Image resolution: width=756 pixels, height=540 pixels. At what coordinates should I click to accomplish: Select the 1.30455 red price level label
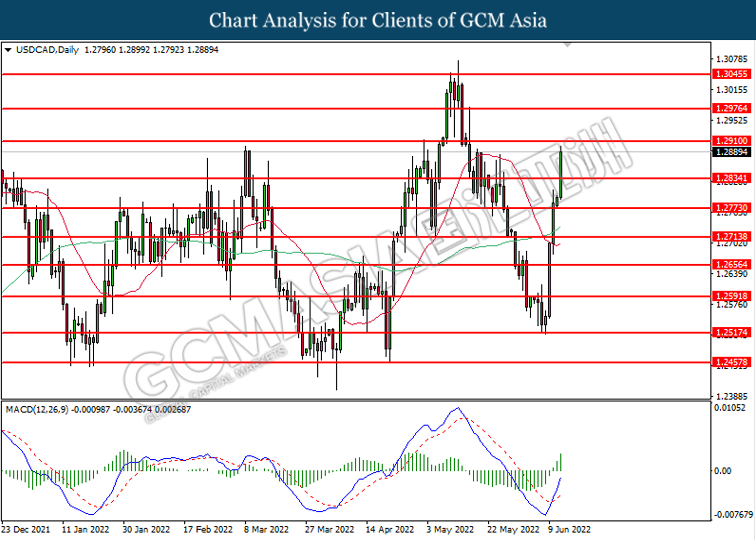click(x=732, y=74)
